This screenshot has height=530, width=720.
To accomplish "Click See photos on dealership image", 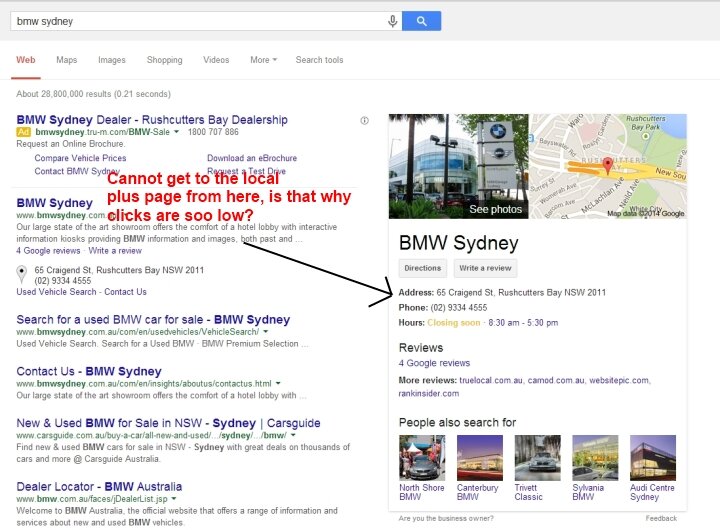I will pos(495,209).
